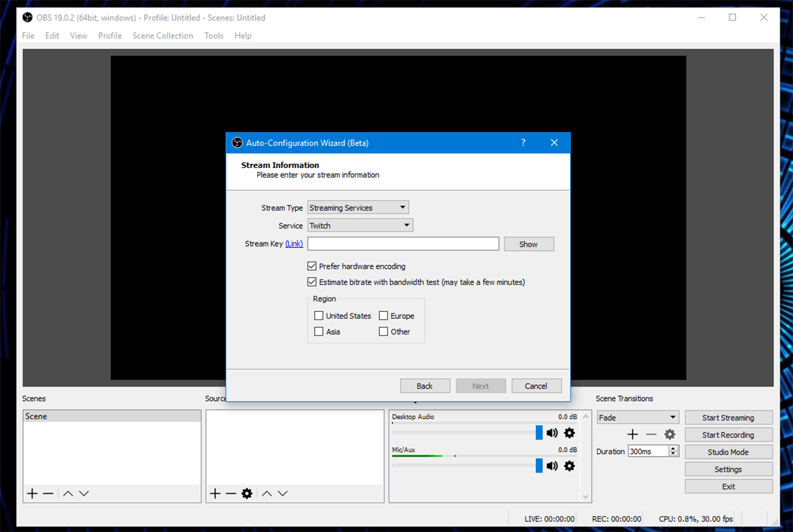Open transition properties gear icon
793x532 pixels.
pos(669,434)
